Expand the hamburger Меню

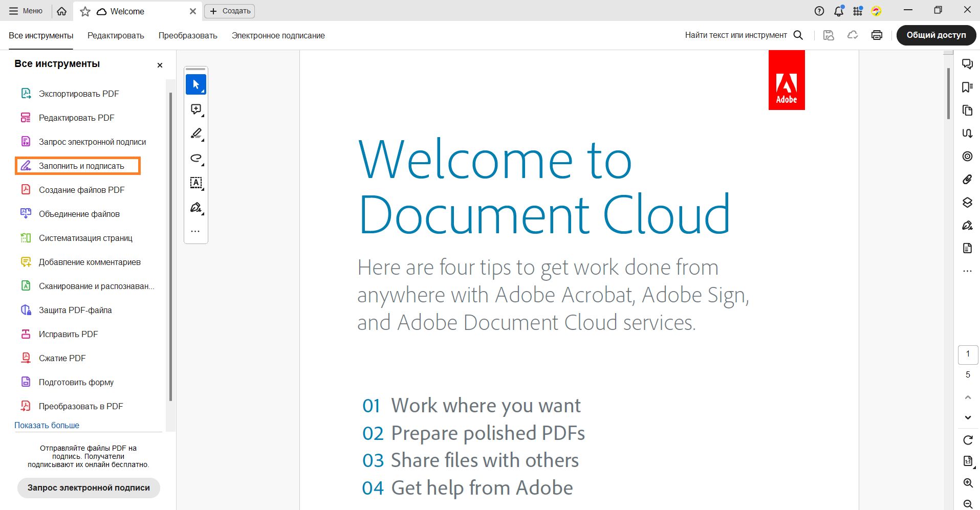tap(25, 10)
